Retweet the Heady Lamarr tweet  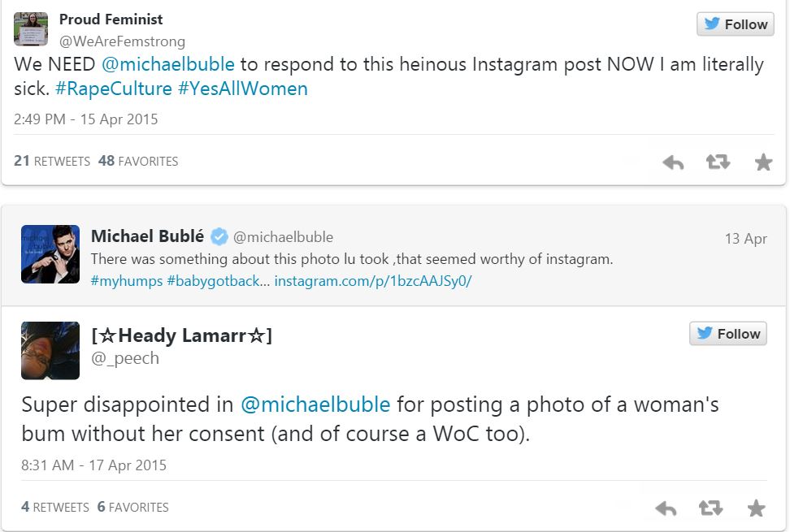710,508
